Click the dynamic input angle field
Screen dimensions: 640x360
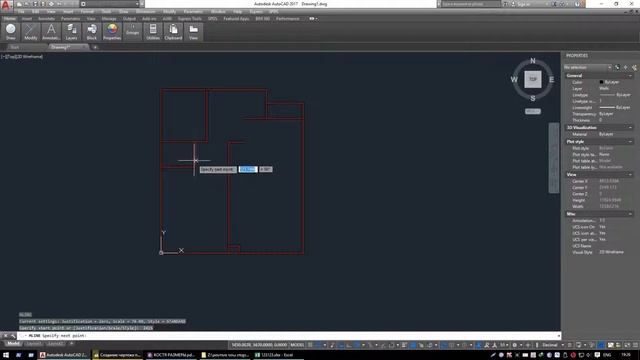click(x=266, y=169)
